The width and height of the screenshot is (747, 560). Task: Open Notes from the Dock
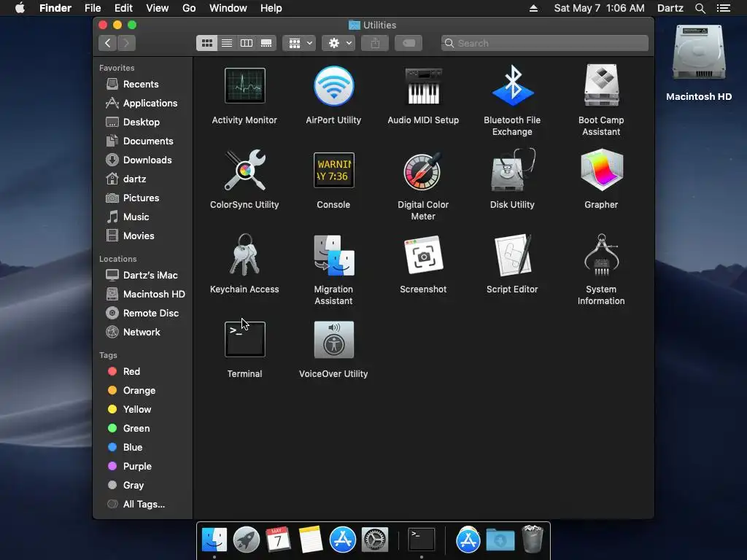[311, 540]
